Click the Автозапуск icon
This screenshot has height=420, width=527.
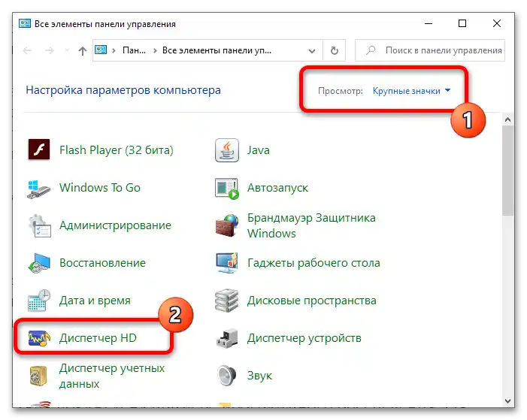pos(227,188)
